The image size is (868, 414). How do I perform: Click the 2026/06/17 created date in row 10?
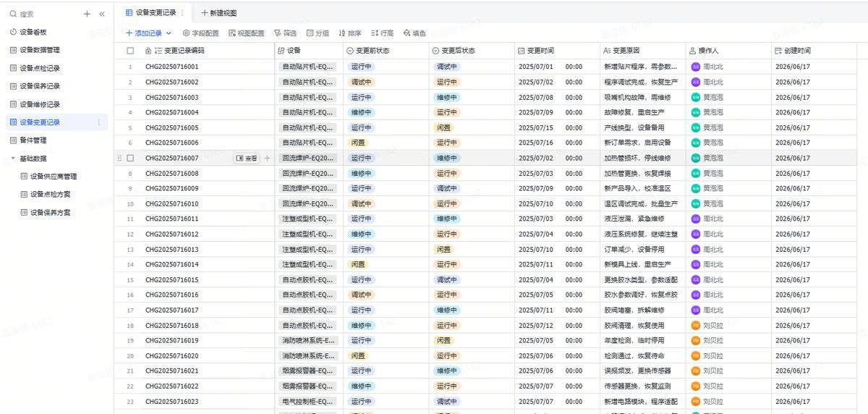793,203
